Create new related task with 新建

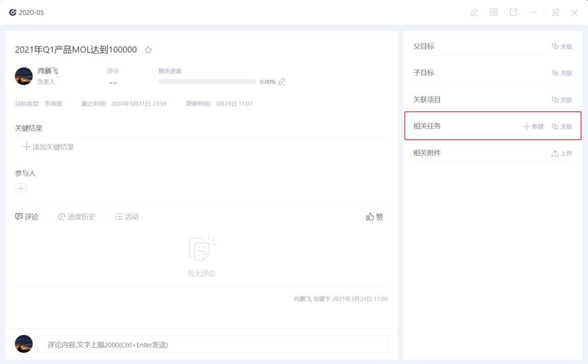tap(533, 126)
